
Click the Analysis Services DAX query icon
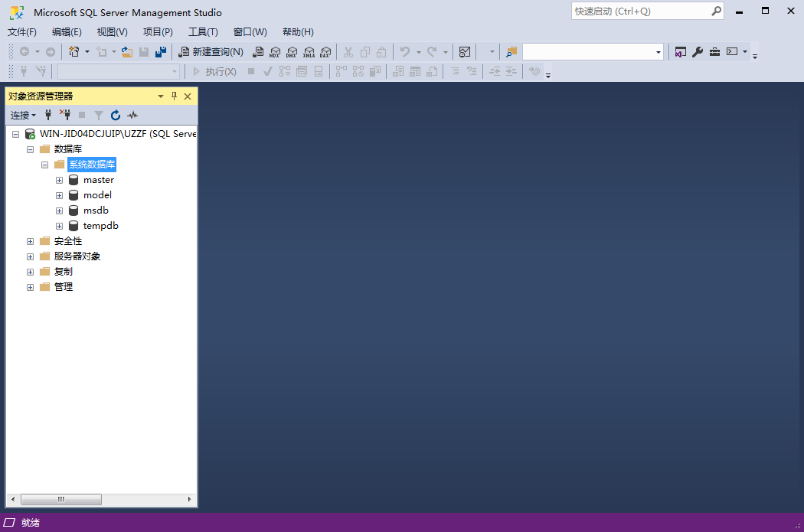tap(325, 52)
